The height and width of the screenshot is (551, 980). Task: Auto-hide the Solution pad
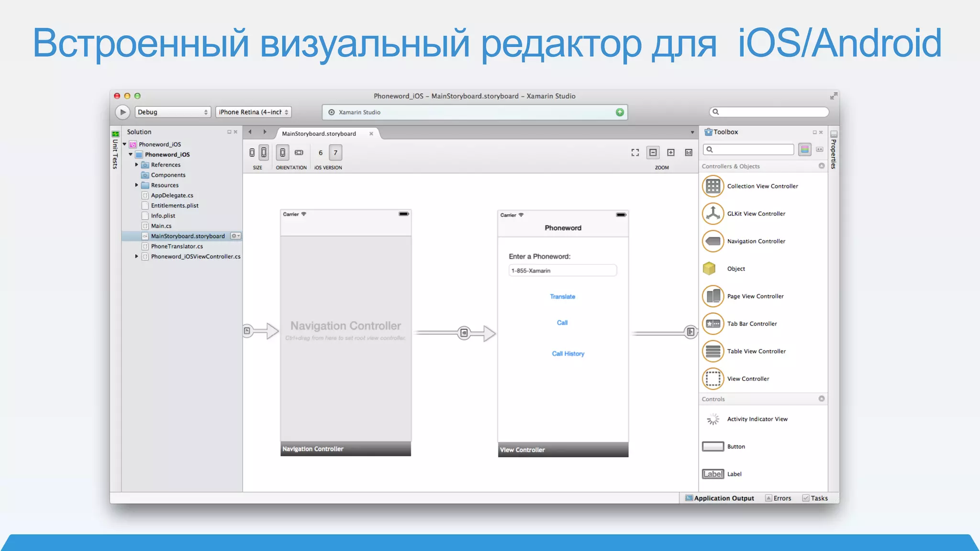[x=229, y=132]
